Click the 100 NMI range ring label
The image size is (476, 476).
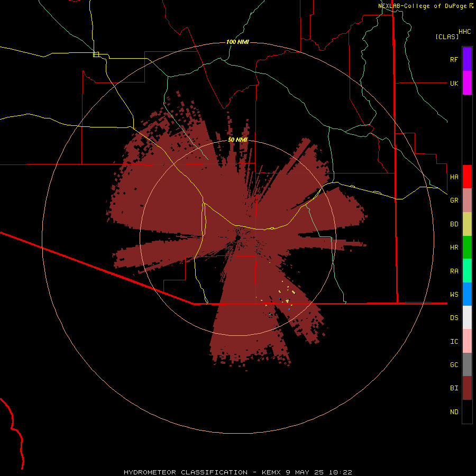click(x=237, y=42)
